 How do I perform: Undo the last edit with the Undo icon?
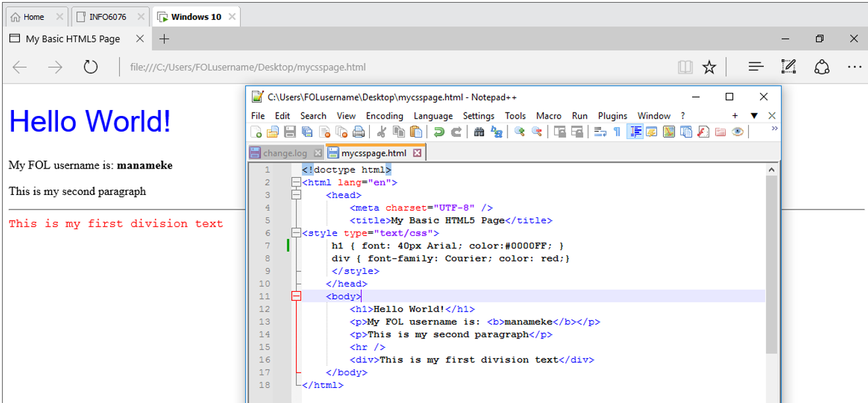click(438, 132)
